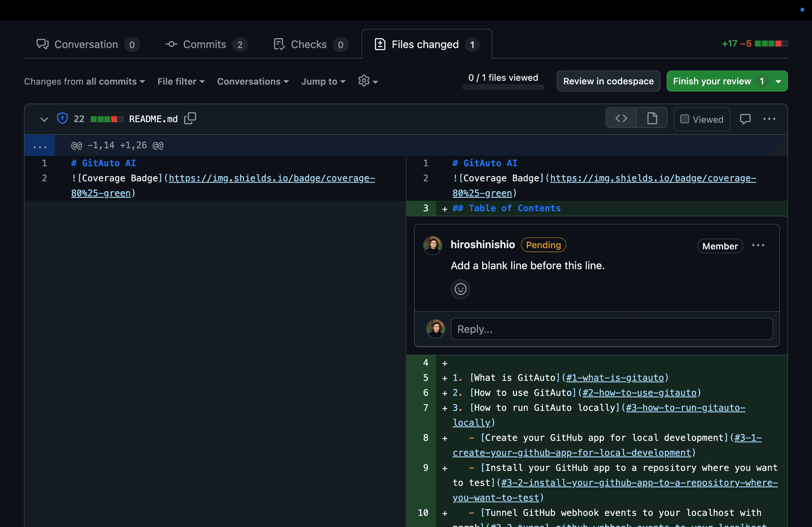Image resolution: width=812 pixels, height=527 pixels.
Task: Open the kebab menu for README.md
Action: (769, 119)
